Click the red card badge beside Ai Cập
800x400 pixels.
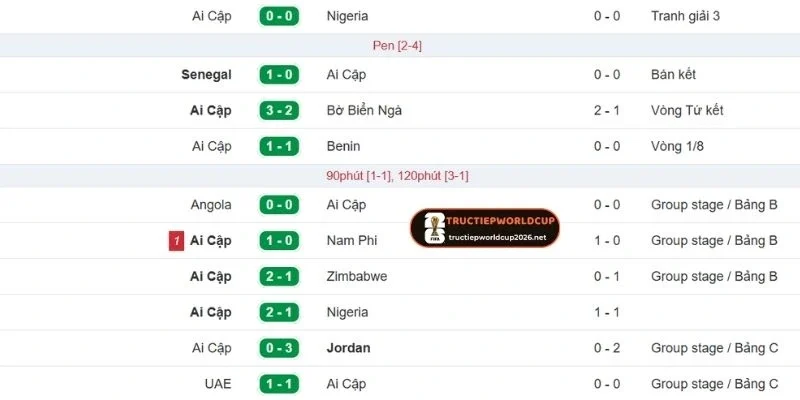pyautogui.click(x=176, y=241)
